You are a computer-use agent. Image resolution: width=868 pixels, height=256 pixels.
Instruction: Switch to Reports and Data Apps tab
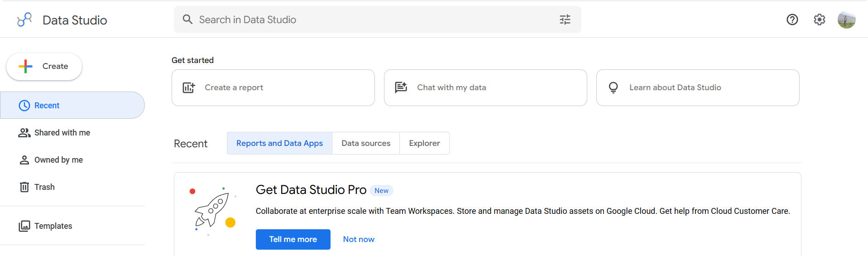point(279,143)
